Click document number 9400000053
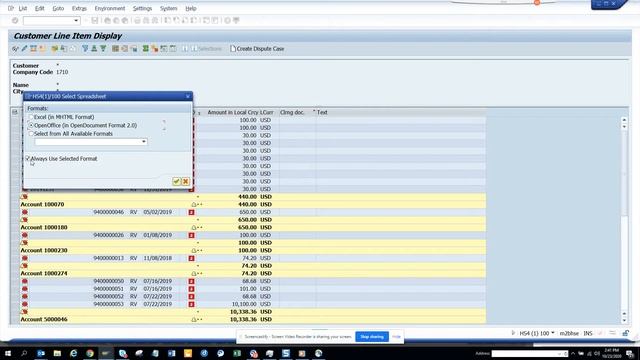The width and height of the screenshot is (640, 360). [109, 304]
